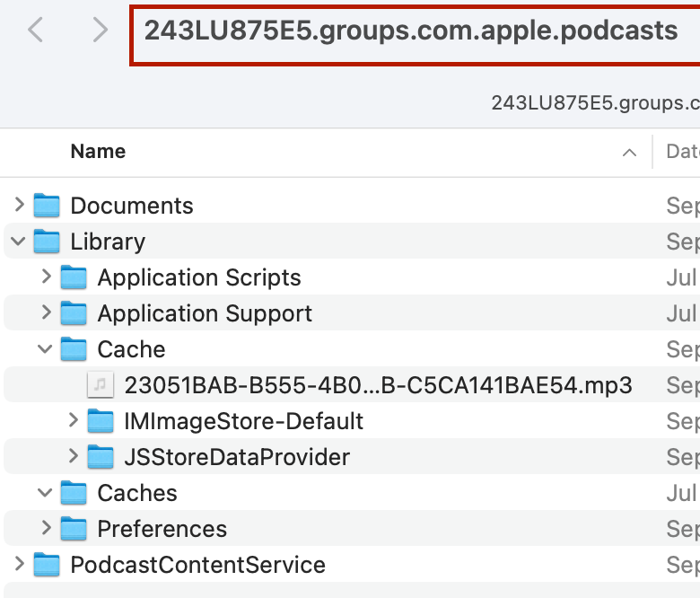700x598 pixels.
Task: Click the Application Scripts row name
Action: click(199, 277)
